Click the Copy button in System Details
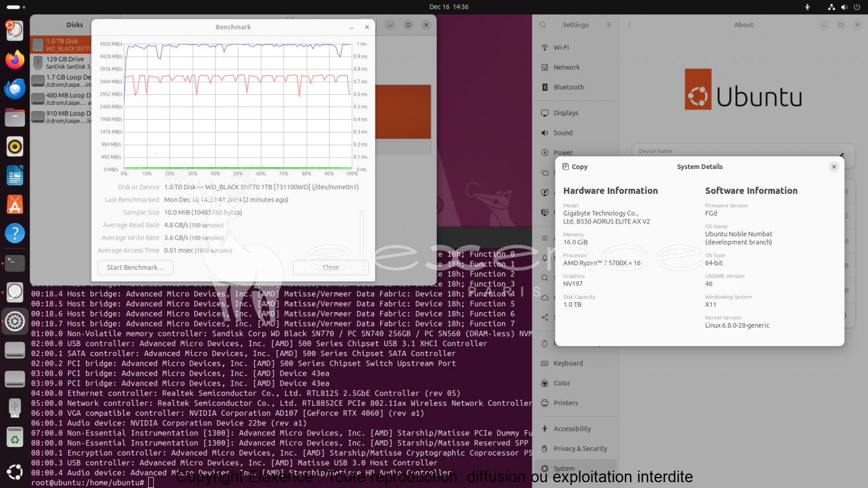 click(575, 167)
